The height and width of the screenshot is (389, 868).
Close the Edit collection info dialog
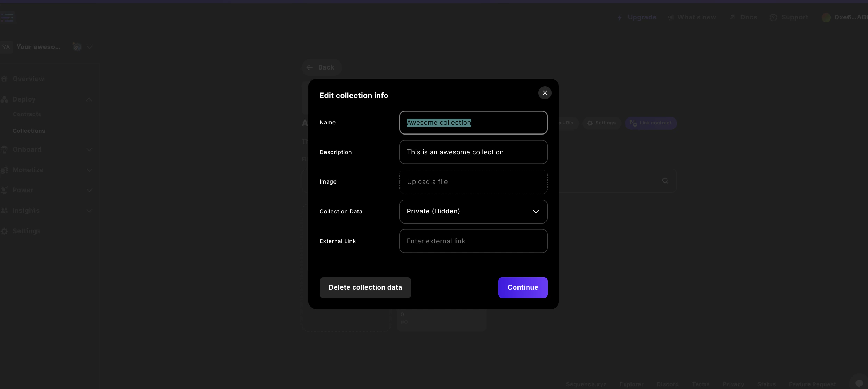click(545, 93)
